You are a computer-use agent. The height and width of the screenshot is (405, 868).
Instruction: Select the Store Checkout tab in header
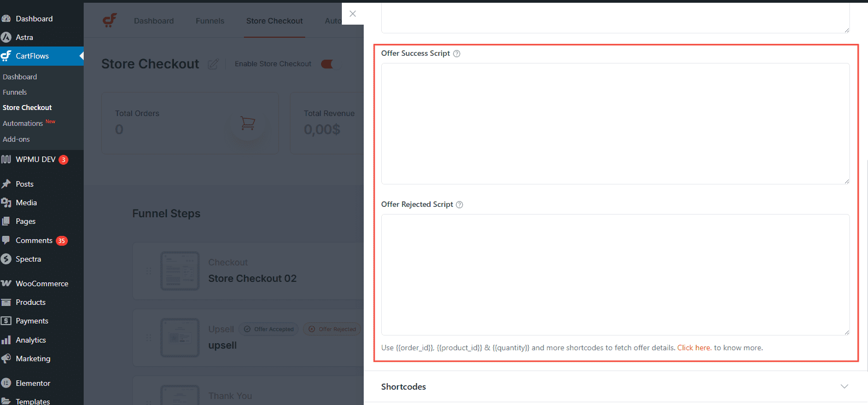[275, 21]
